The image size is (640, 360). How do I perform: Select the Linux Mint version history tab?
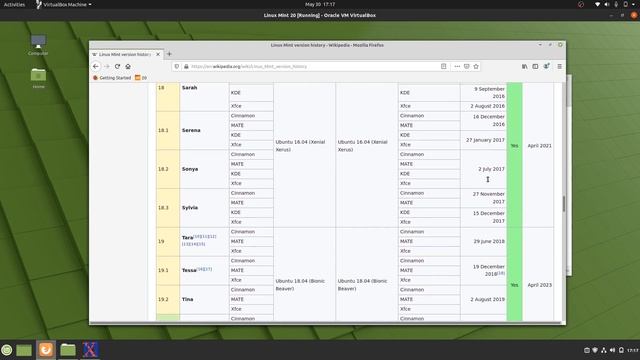pyautogui.click(x=126, y=54)
